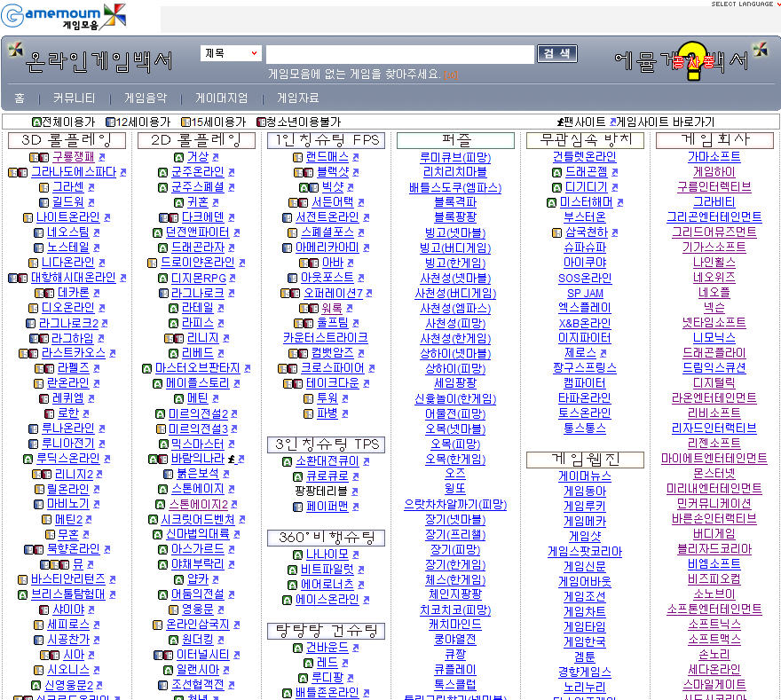
Task: Click the external-link arrow beside 소환대전큐이
Action: pyautogui.click(x=366, y=461)
